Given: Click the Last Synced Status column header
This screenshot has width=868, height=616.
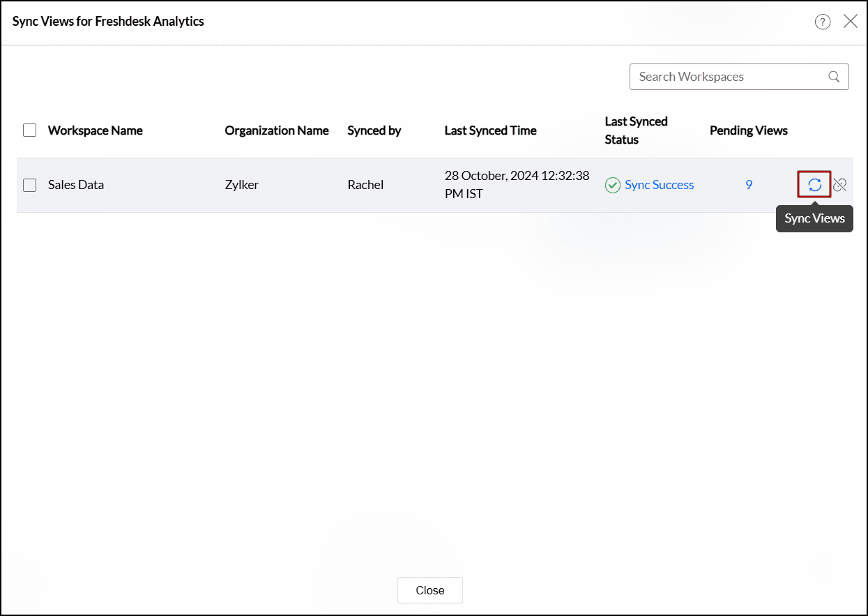Looking at the screenshot, I should (x=636, y=130).
